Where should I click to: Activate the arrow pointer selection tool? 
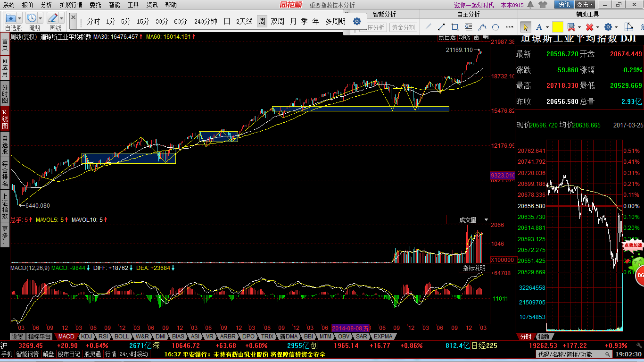(x=525, y=27)
